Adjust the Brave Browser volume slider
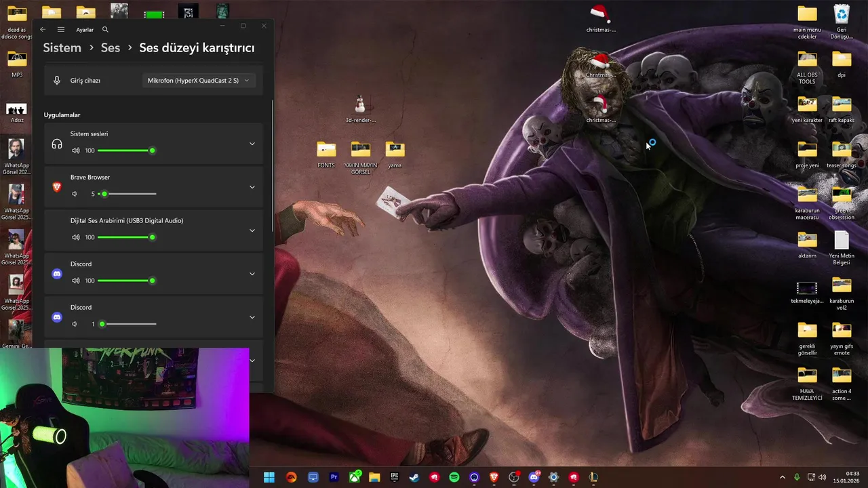 pyautogui.click(x=127, y=194)
